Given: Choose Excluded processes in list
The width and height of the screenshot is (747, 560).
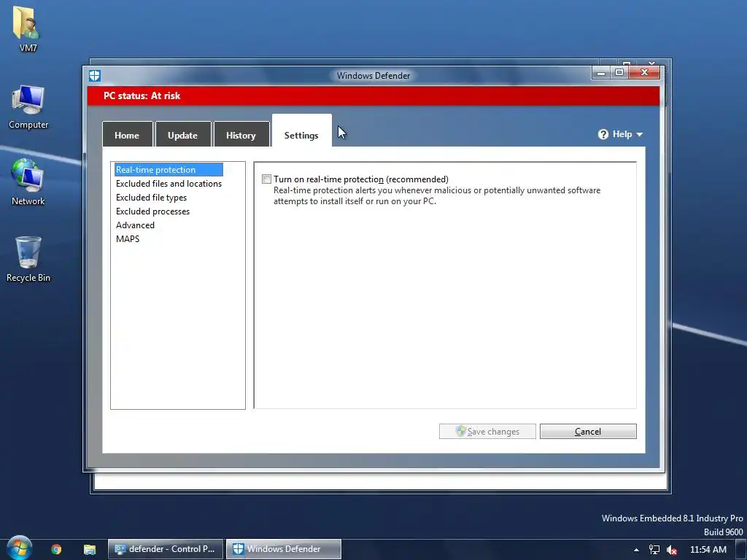Looking at the screenshot, I should click(153, 211).
